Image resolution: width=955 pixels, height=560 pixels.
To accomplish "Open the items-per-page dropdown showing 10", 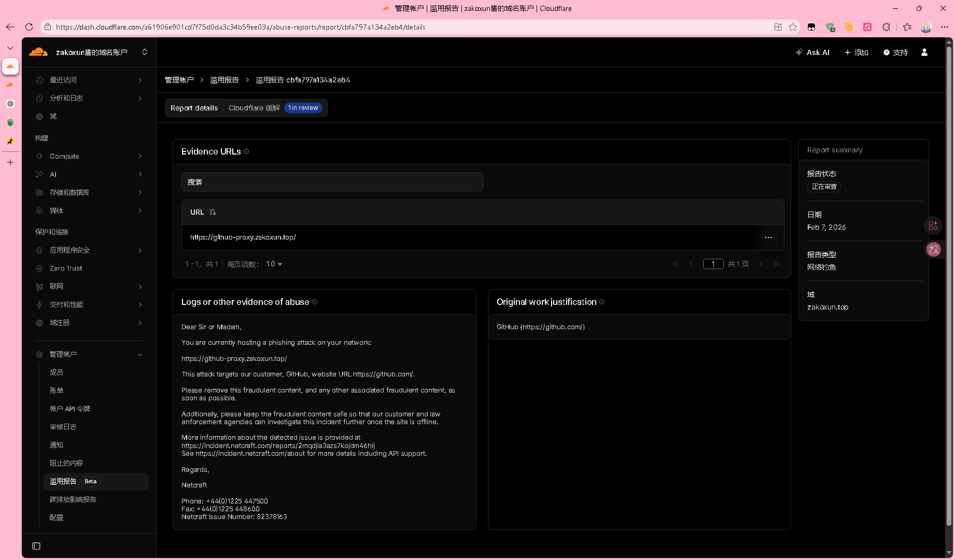I will pos(274,264).
